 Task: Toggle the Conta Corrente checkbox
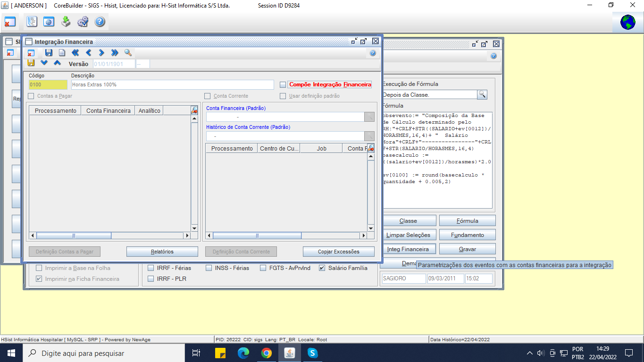coord(208,96)
